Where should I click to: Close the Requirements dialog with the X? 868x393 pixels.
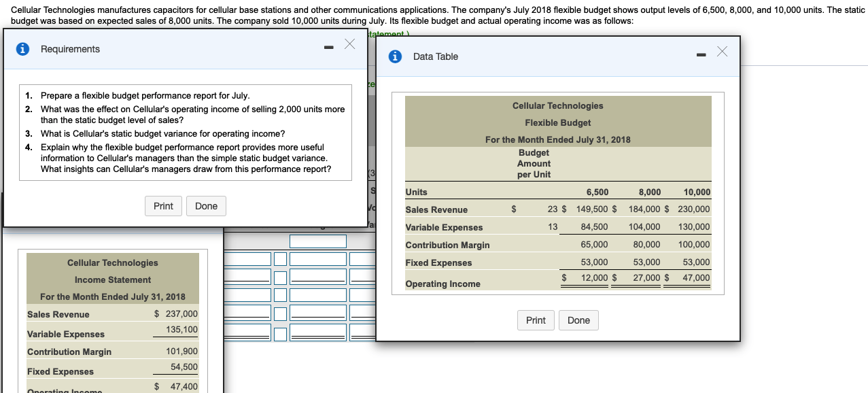349,44
